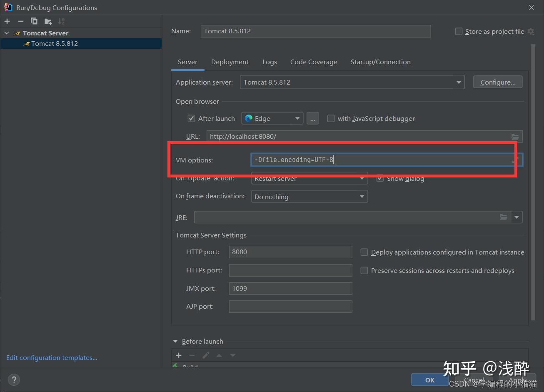Switch to Startup/Connection tab
The image size is (544, 392).
(381, 62)
